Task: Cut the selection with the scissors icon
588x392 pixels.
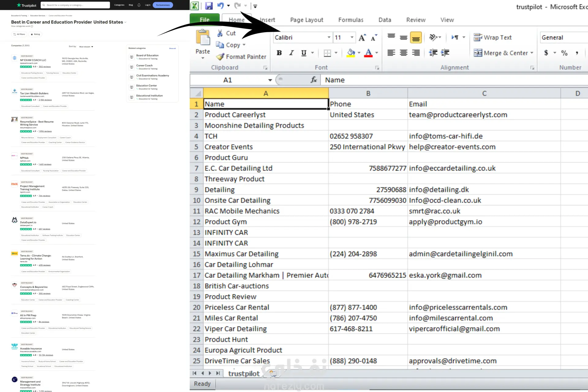Action: coord(220,33)
